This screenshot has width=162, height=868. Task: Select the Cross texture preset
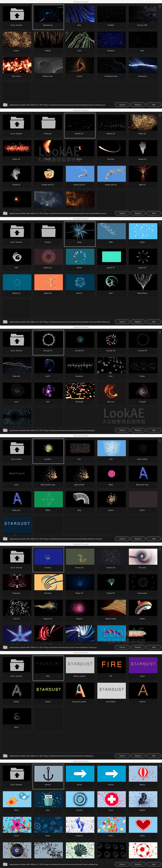point(111,799)
